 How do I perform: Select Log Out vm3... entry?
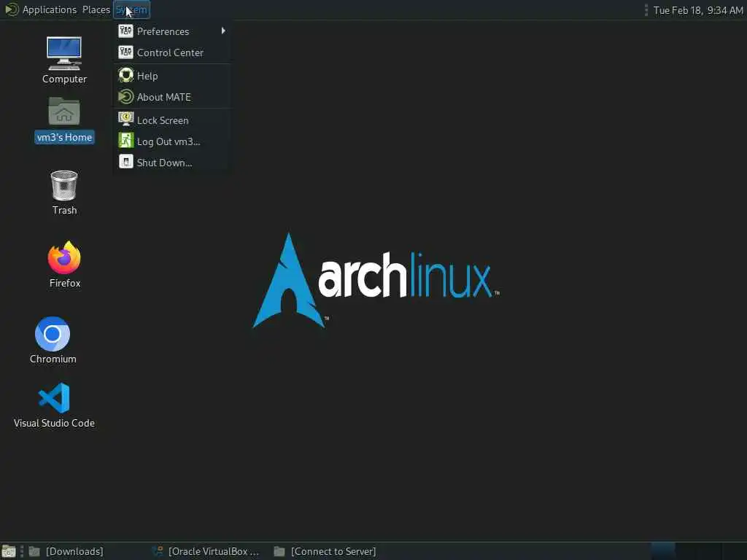tap(172, 141)
